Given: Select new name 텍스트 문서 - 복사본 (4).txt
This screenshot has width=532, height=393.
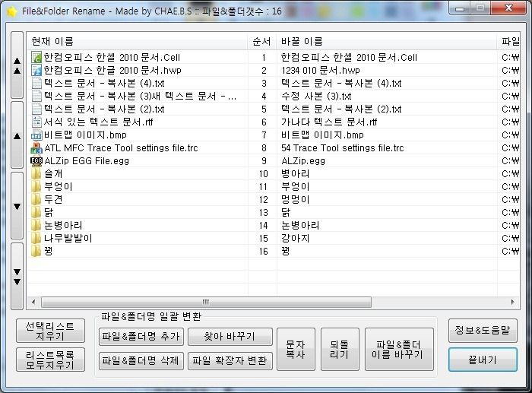Looking at the screenshot, I should (341, 83).
